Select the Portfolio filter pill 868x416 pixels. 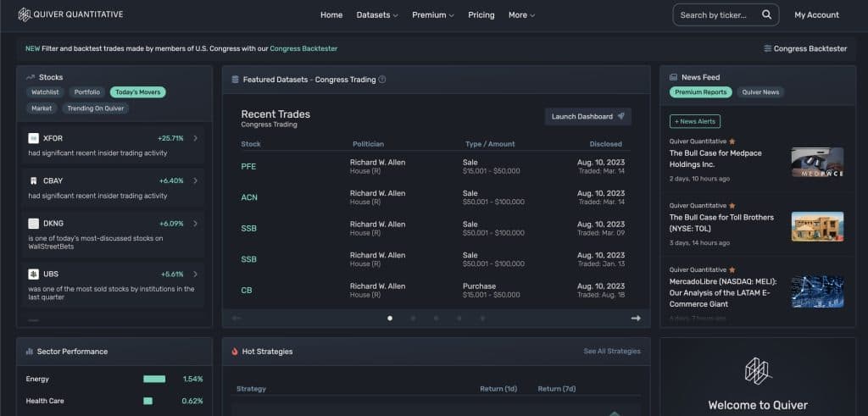[x=87, y=92]
